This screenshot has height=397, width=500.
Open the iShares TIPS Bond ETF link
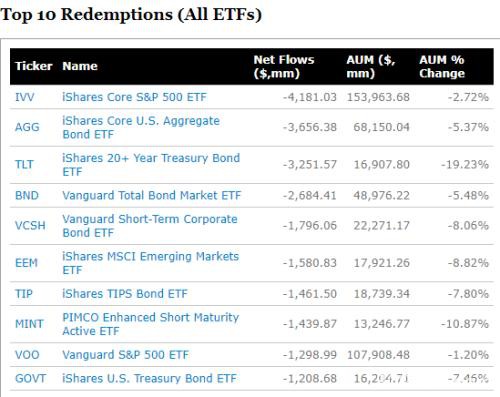click(125, 294)
